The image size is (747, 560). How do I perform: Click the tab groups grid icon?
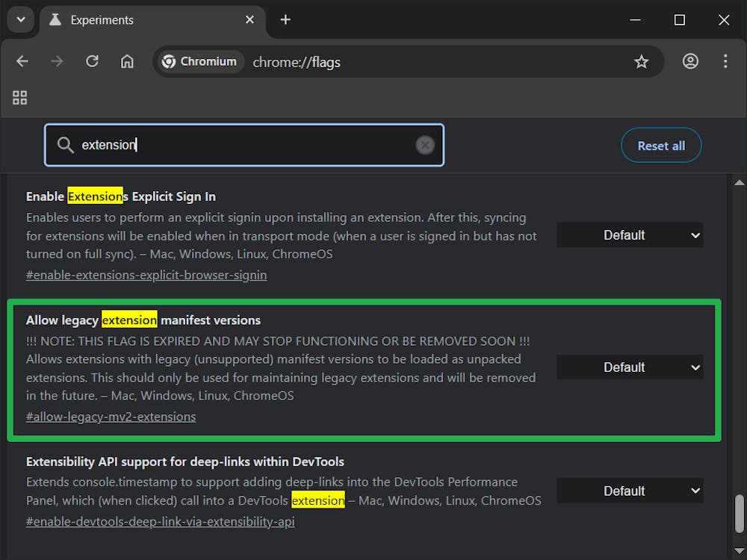pyautogui.click(x=19, y=97)
